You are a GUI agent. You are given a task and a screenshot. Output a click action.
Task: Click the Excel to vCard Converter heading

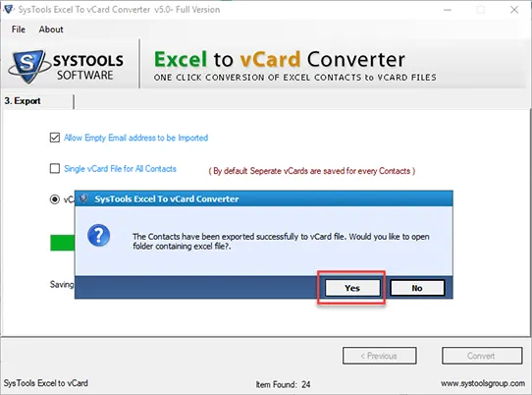pos(280,59)
